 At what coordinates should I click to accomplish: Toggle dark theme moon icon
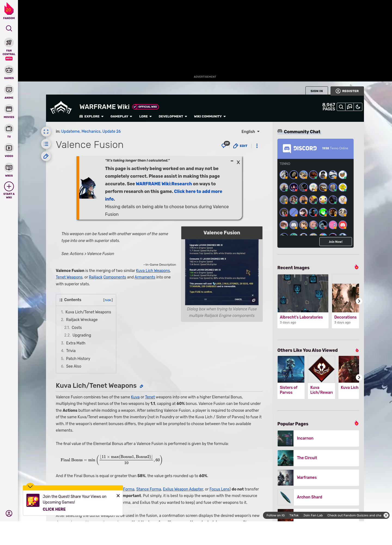pos(358,107)
